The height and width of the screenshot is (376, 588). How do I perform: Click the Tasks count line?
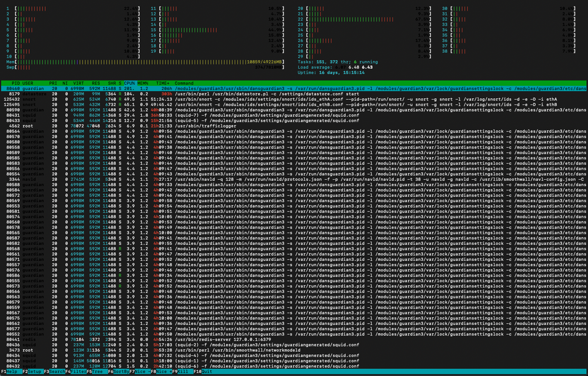coord(338,62)
